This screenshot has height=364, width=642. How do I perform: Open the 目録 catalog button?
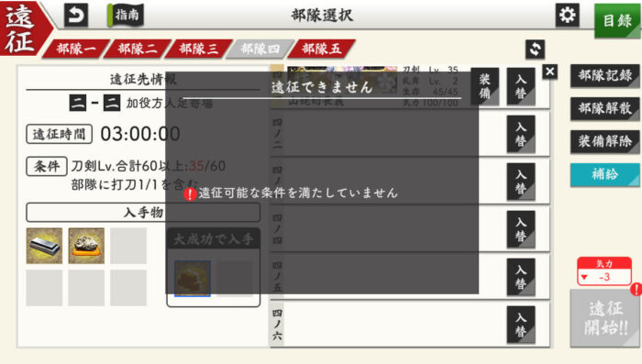[x=617, y=20]
